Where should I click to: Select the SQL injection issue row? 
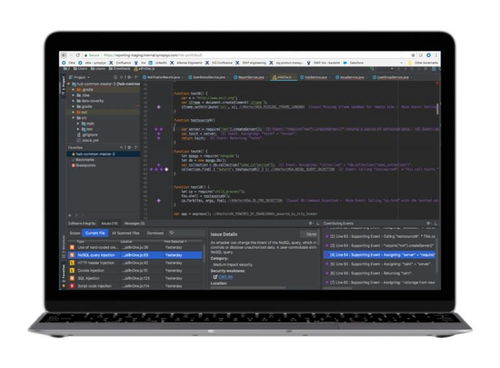click(x=135, y=278)
